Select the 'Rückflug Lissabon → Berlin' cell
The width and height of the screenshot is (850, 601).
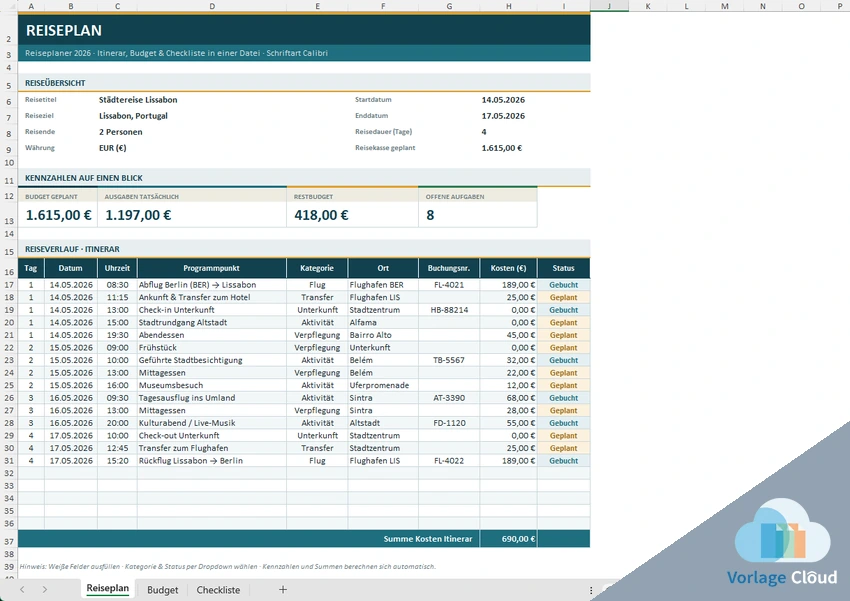point(212,461)
